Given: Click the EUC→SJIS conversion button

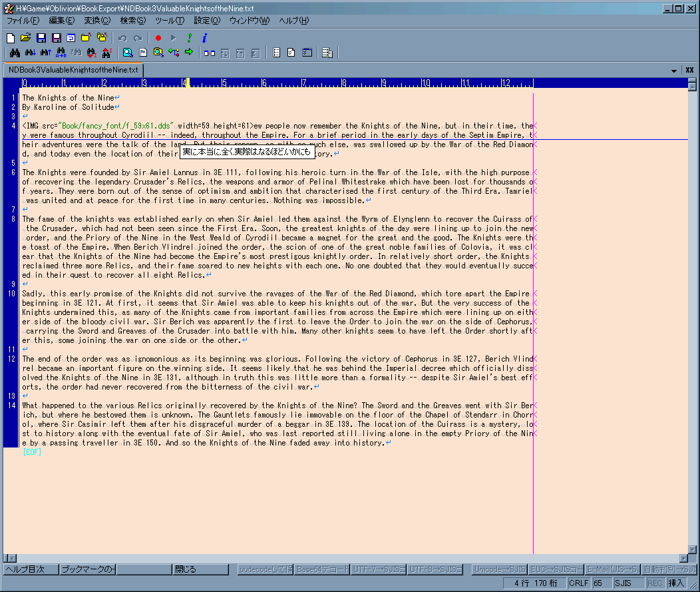Looking at the screenshot, I should [x=557, y=569].
